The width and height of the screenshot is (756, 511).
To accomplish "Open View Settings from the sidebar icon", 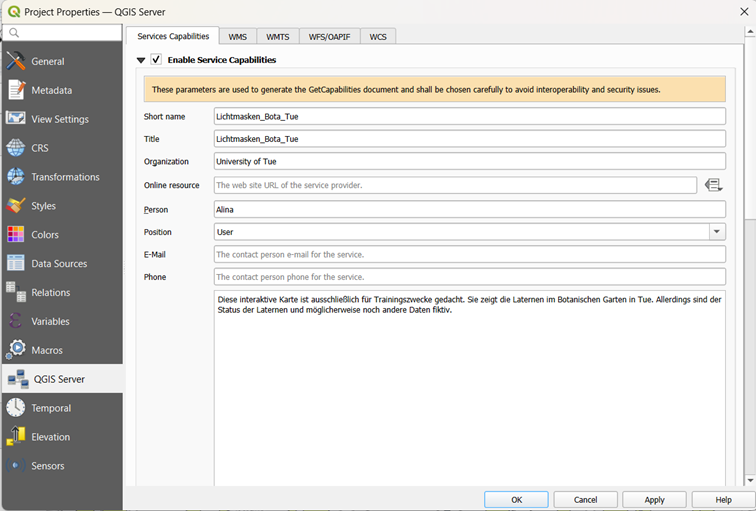I will [x=16, y=119].
